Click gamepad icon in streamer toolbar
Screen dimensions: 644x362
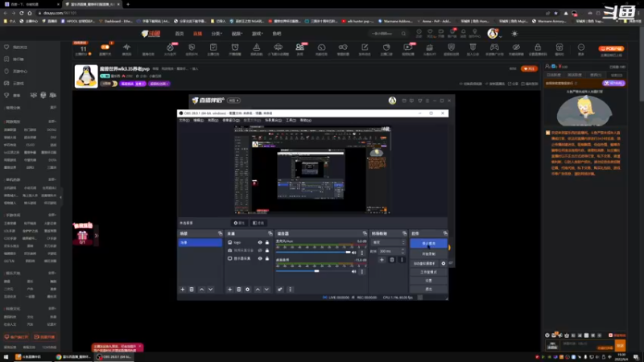[494, 47]
